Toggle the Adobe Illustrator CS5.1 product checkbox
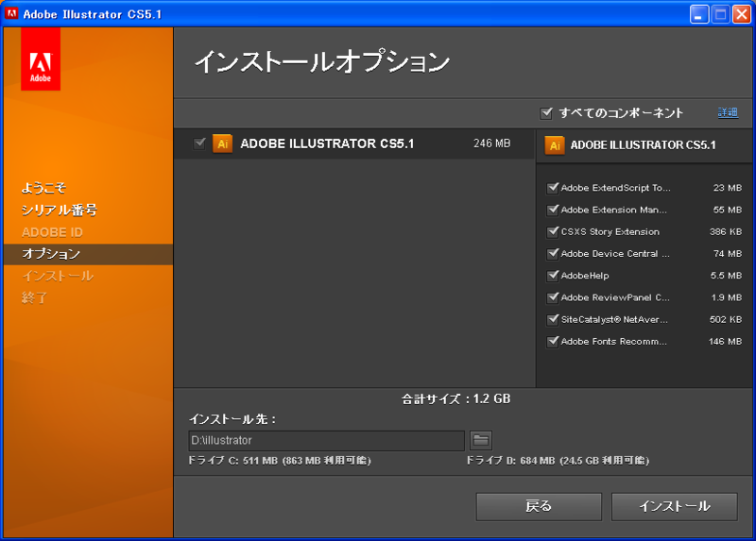This screenshot has width=756, height=541. click(x=199, y=144)
